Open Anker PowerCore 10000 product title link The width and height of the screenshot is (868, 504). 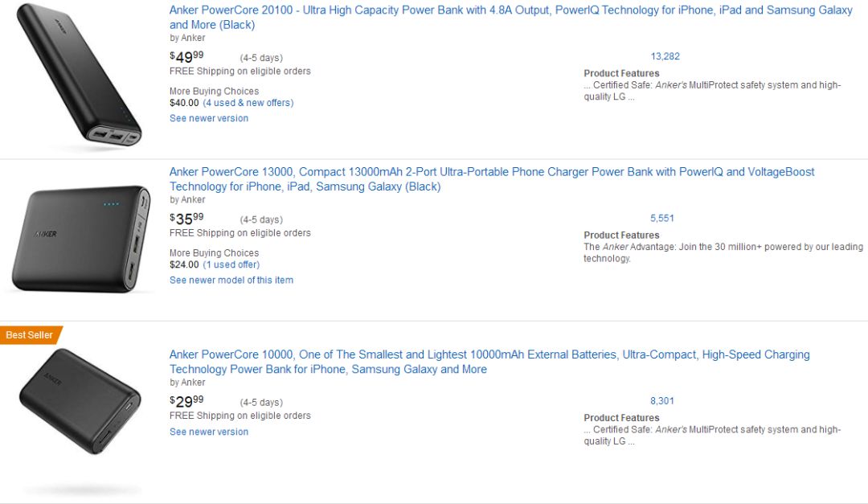[x=489, y=354]
